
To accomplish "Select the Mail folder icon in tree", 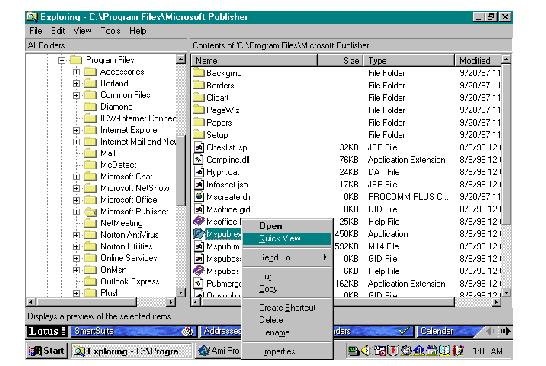I will click(90, 153).
